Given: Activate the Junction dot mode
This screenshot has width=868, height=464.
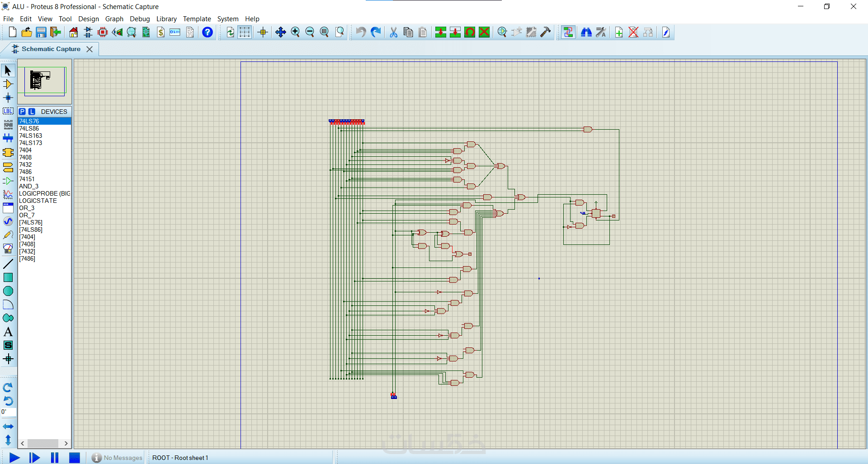Looking at the screenshot, I should click(8, 98).
